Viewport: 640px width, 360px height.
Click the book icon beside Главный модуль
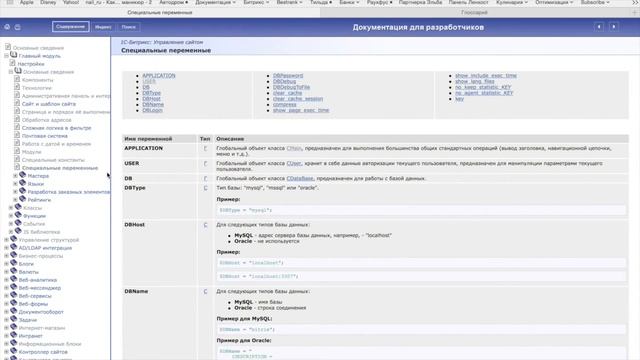pyautogui.click(x=13, y=55)
